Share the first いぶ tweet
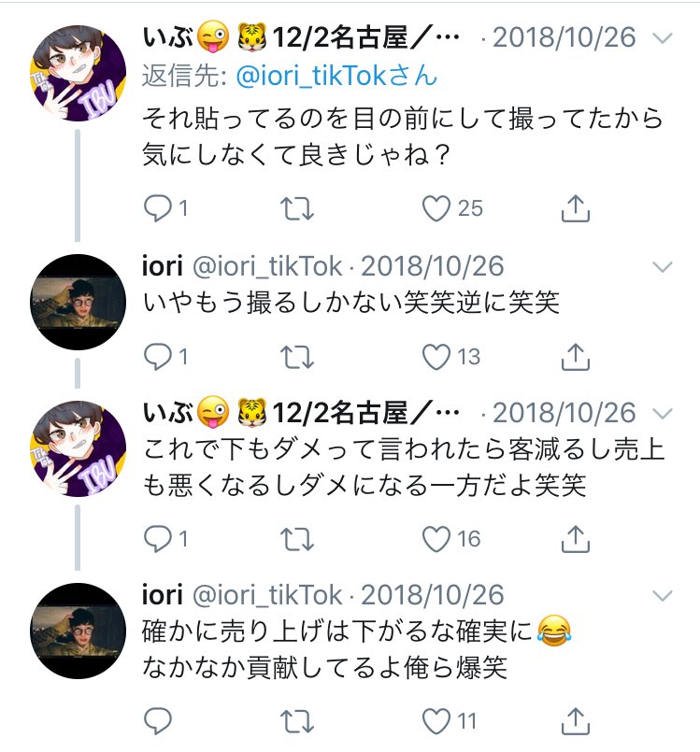Image resolution: width=700 pixels, height=752 pixels. coord(576,207)
